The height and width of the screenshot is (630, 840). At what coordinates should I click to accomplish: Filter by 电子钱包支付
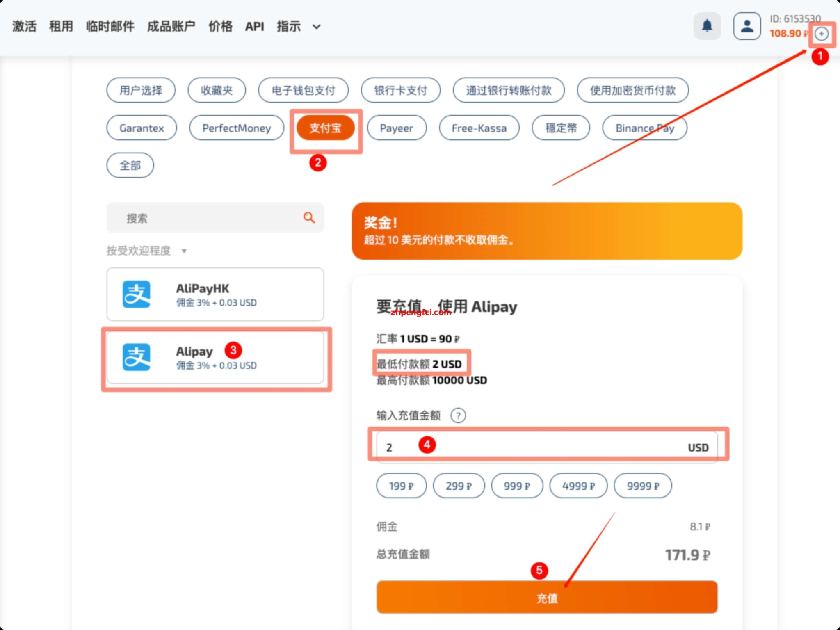click(304, 90)
